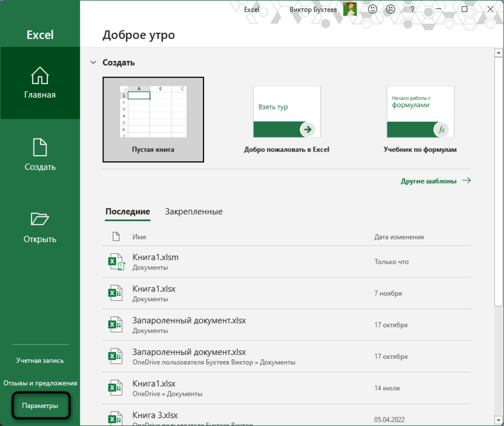
Task: Create a Пустая книга workbook
Action: click(153, 119)
